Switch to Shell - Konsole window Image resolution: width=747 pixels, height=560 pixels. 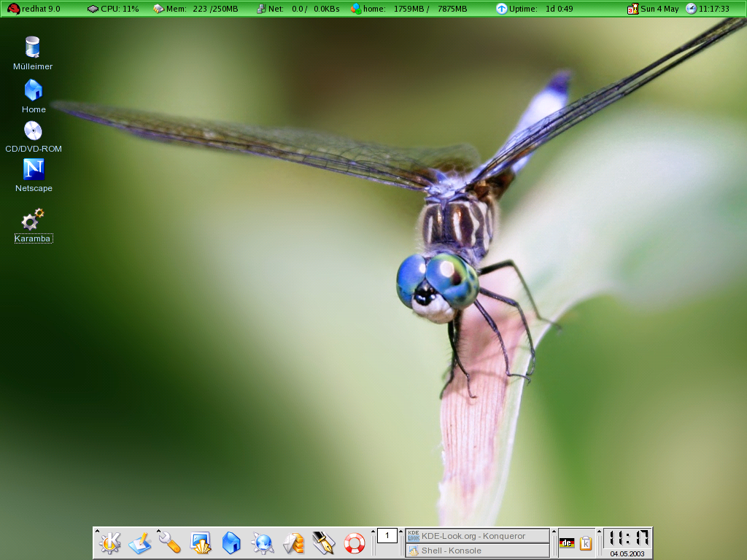pos(477,551)
